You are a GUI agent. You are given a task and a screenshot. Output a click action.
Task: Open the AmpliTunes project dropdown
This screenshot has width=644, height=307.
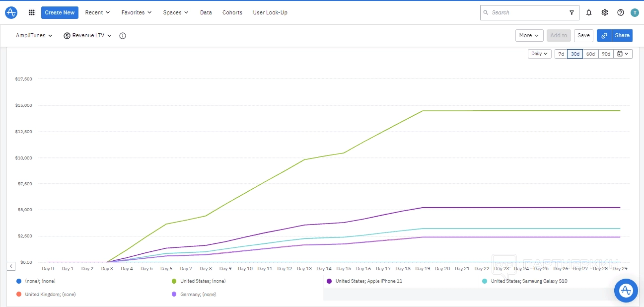pyautogui.click(x=34, y=36)
